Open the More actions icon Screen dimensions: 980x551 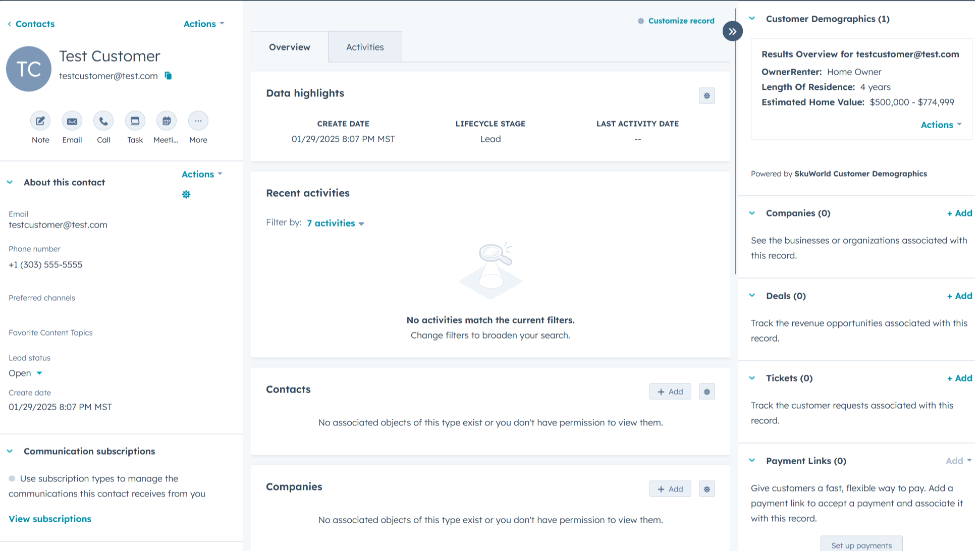point(198,121)
